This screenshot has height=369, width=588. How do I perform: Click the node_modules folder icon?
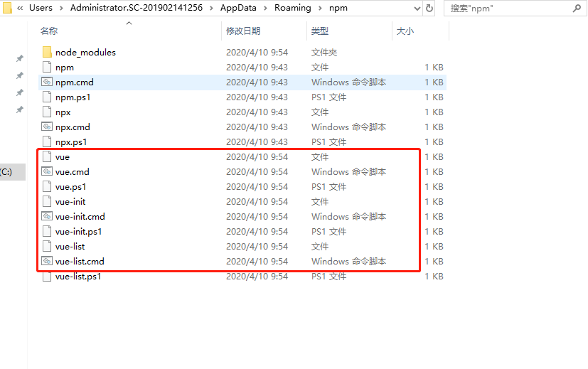click(x=47, y=52)
